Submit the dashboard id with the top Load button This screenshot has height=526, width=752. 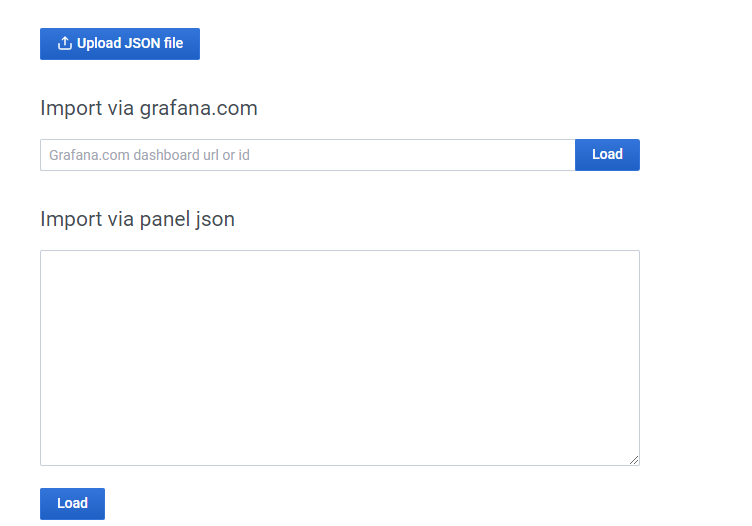tap(607, 155)
